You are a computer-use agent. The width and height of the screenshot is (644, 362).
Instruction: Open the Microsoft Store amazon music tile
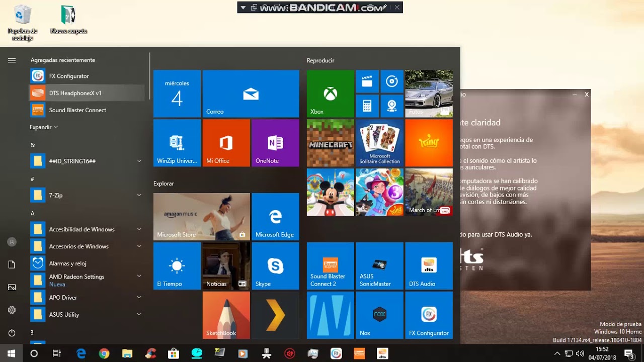point(202,217)
